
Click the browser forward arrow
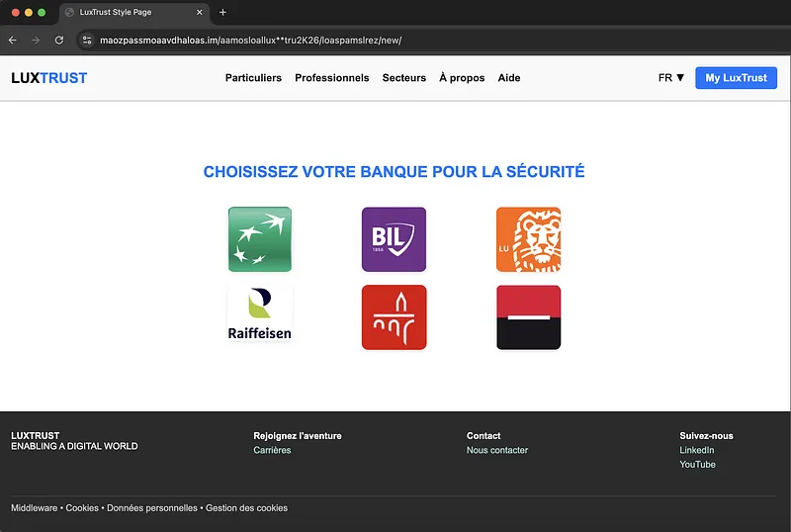pos(36,41)
